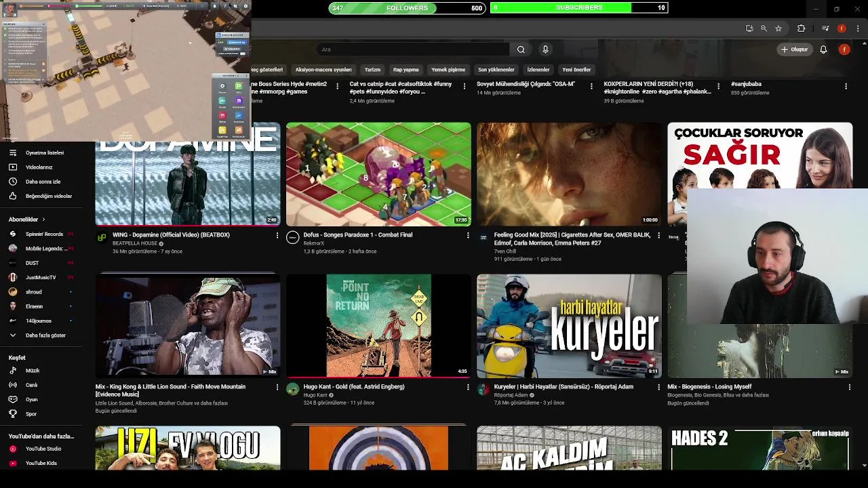The image size is (868, 488).
Task: Open the browser extensions puzzle icon
Action: point(802,28)
